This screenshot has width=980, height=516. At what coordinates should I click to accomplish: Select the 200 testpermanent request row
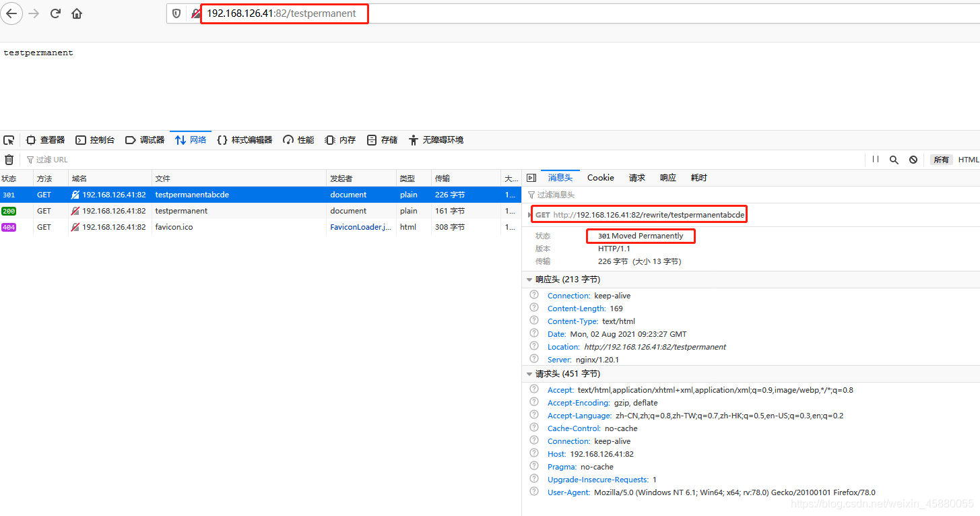tap(261, 211)
